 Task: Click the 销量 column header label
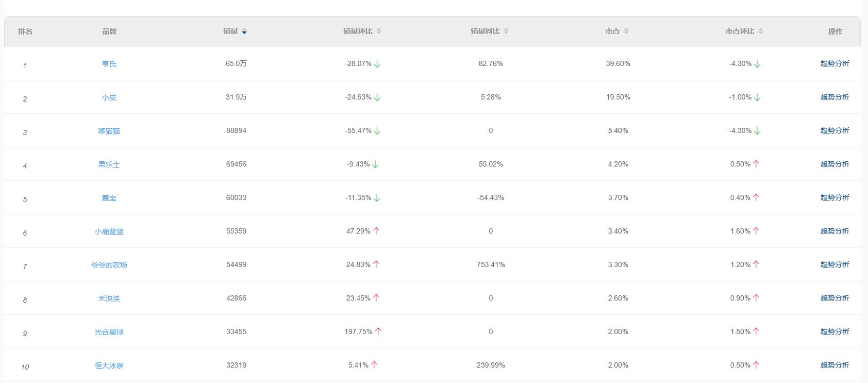[x=231, y=31]
